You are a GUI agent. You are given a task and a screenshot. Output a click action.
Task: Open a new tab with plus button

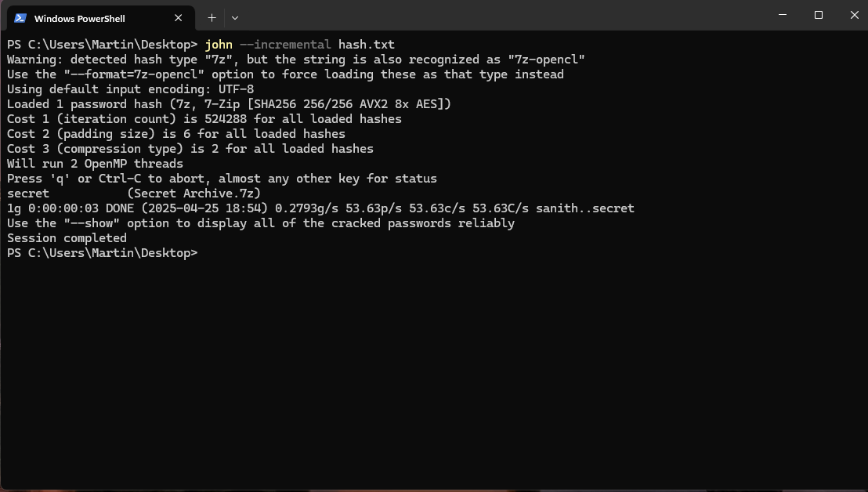(212, 18)
